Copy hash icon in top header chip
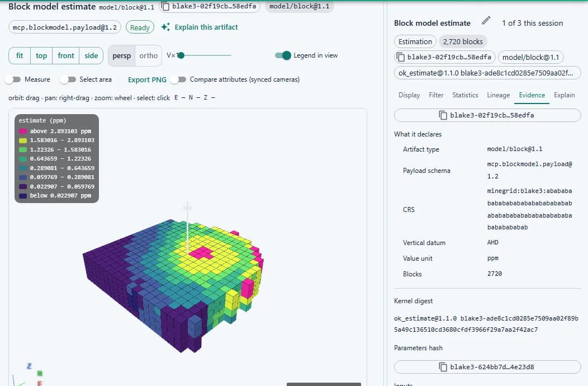The height and width of the screenshot is (386, 588). (165, 6)
